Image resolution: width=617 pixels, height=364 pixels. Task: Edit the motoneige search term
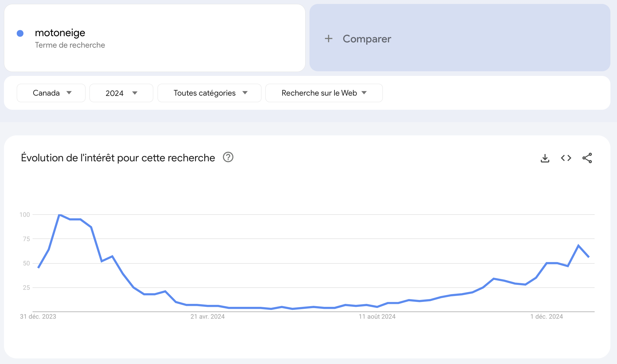(x=60, y=33)
